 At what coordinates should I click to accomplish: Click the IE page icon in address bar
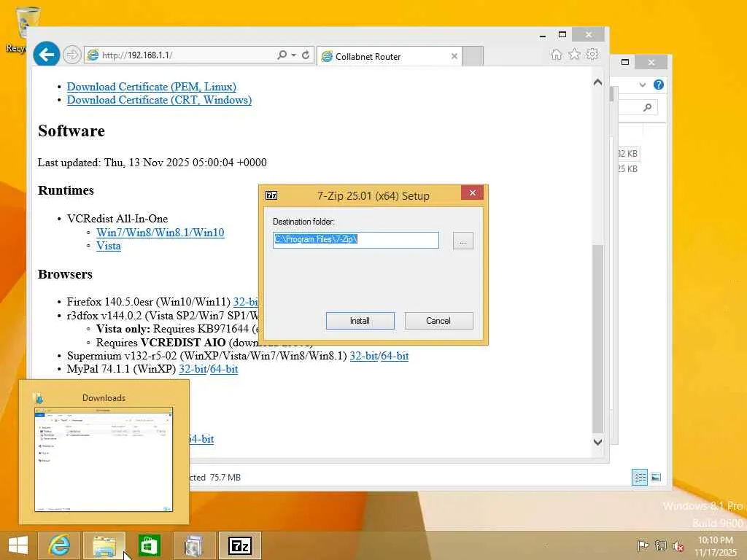pyautogui.click(x=93, y=55)
